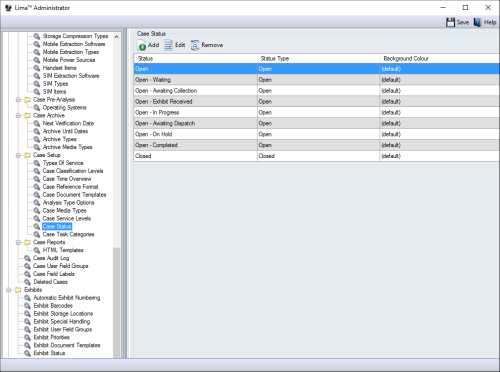Click the Remove record icon

tap(195, 45)
